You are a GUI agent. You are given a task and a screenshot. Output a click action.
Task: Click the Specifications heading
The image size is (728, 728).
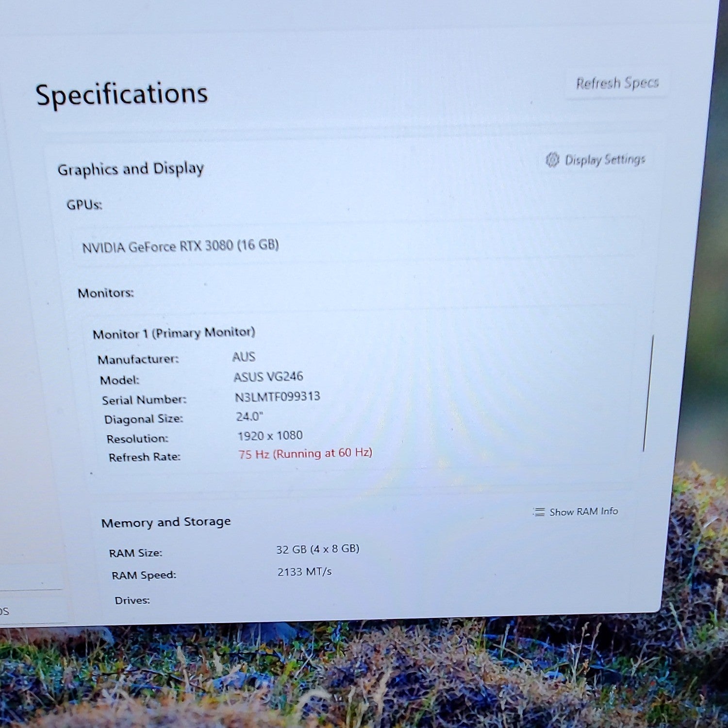point(122,94)
